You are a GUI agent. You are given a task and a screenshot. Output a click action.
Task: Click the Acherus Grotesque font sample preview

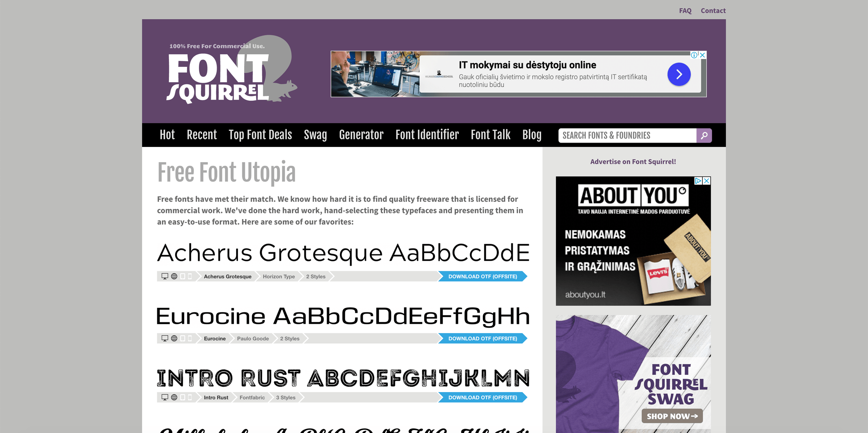(x=343, y=253)
